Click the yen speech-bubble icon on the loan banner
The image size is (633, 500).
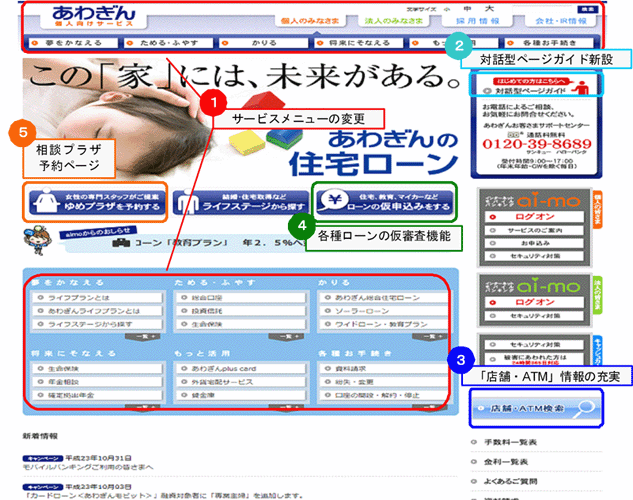coord(335,201)
